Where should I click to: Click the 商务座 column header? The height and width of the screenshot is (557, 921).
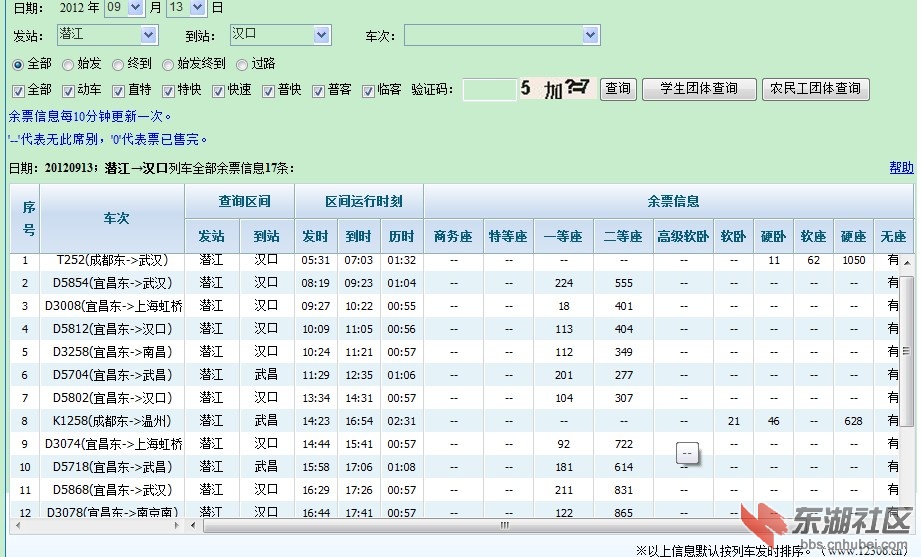click(453, 236)
